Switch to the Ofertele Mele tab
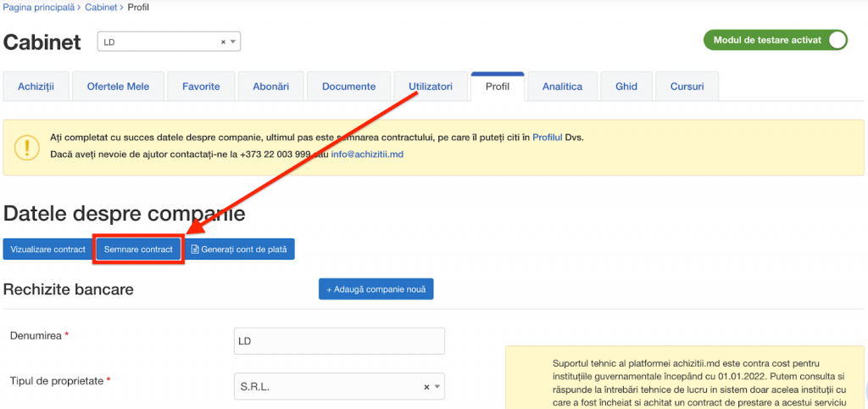 120,87
